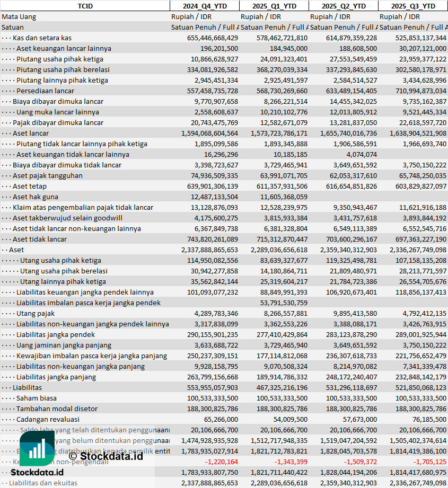Viewport: 448px width, 488px height.
Task: Click the Liabilitas dan ekuitas row label
Action: pos(43,482)
